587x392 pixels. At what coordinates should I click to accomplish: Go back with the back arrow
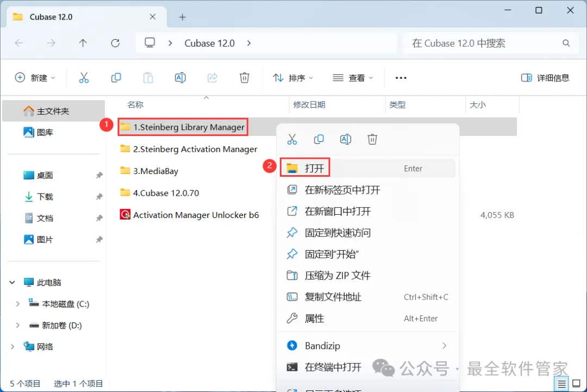click(x=19, y=43)
